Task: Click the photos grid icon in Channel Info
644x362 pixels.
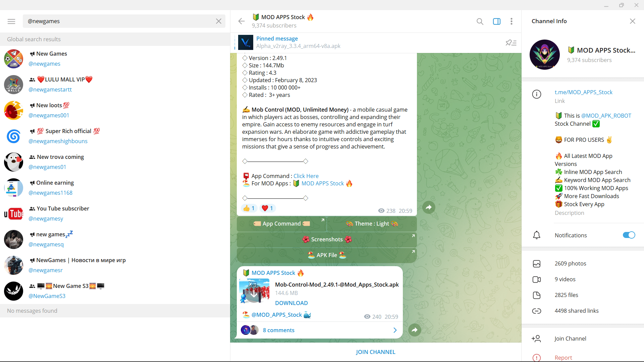Action: (x=537, y=263)
